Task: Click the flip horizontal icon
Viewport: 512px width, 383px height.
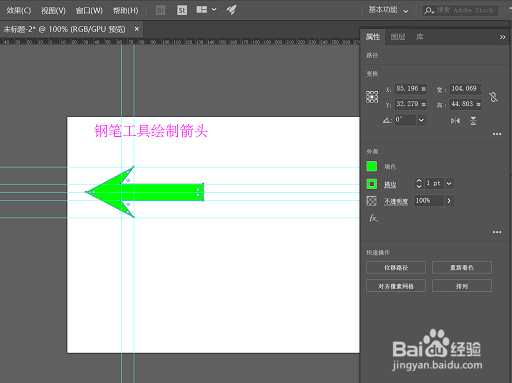Action: tap(455, 121)
